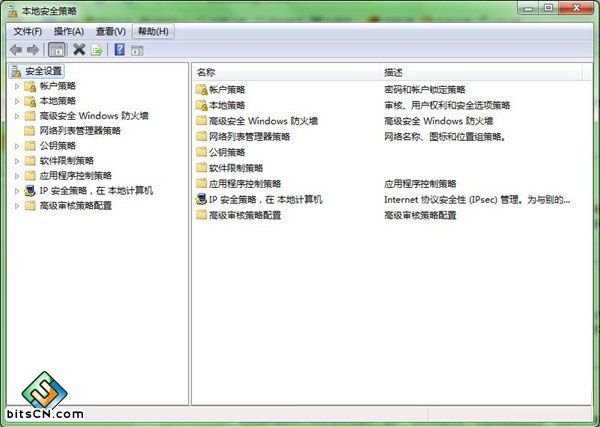Click the Back arrow toolbar icon

16,50
